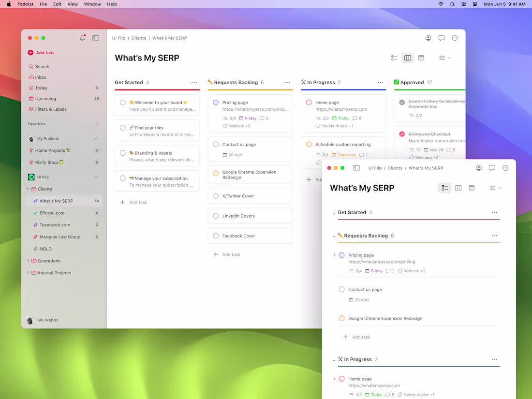Complete the Welcome to your board task
Screen dimensions: 532x399
[122, 102]
